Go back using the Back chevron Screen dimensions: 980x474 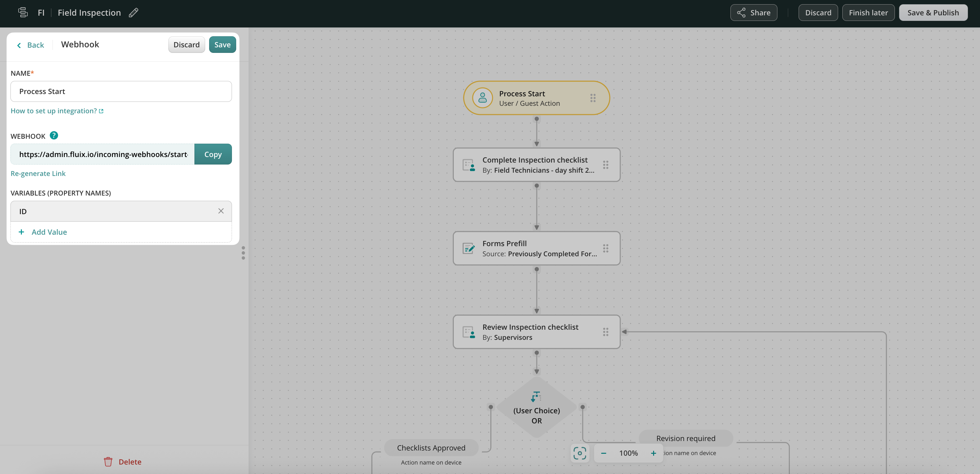point(30,45)
